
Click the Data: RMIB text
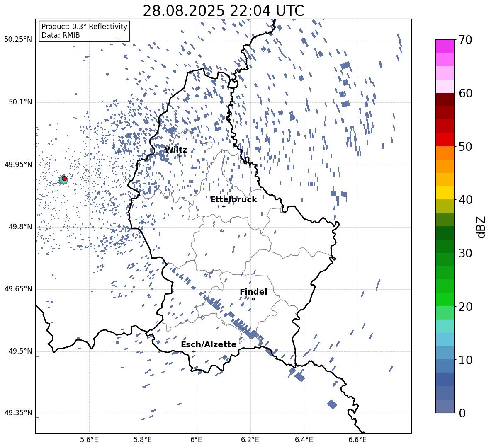(61, 35)
